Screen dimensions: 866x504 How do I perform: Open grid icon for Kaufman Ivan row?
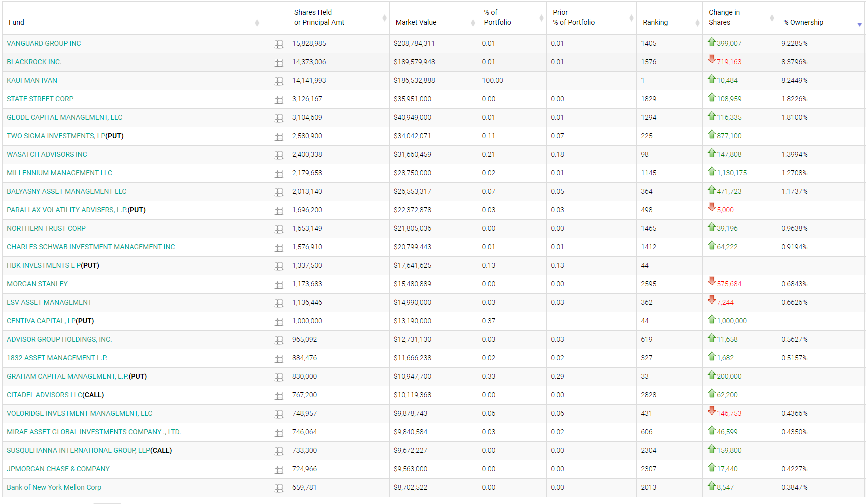pyautogui.click(x=279, y=81)
